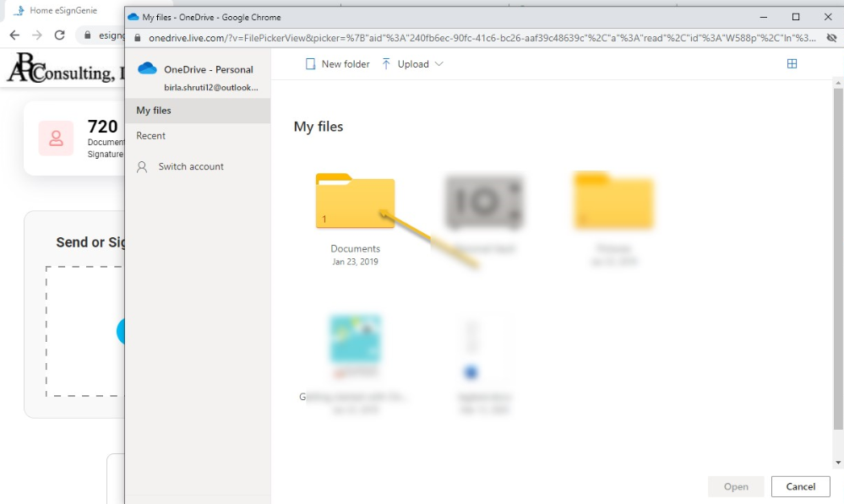Screen dimensions: 844x504
Task: Click the scrollbar up arrow in the file picker
Action: click(x=838, y=83)
